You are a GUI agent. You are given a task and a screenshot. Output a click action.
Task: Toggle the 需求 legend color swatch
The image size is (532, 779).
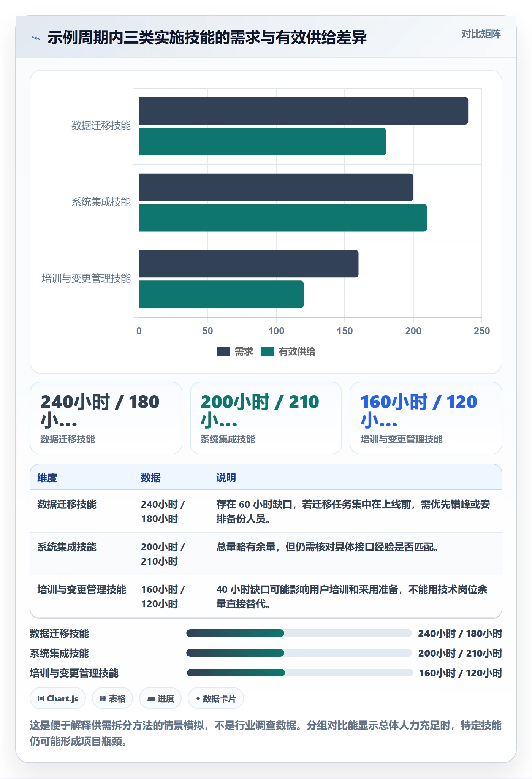223,352
